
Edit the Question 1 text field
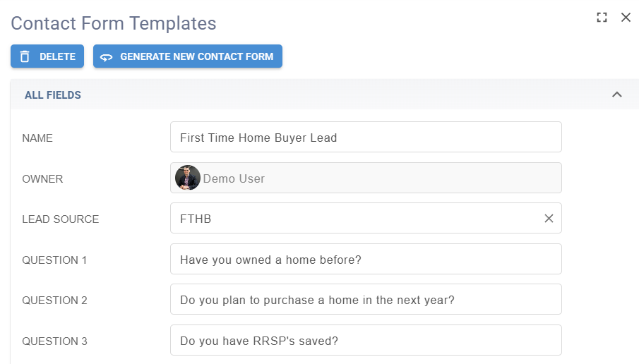(366, 260)
